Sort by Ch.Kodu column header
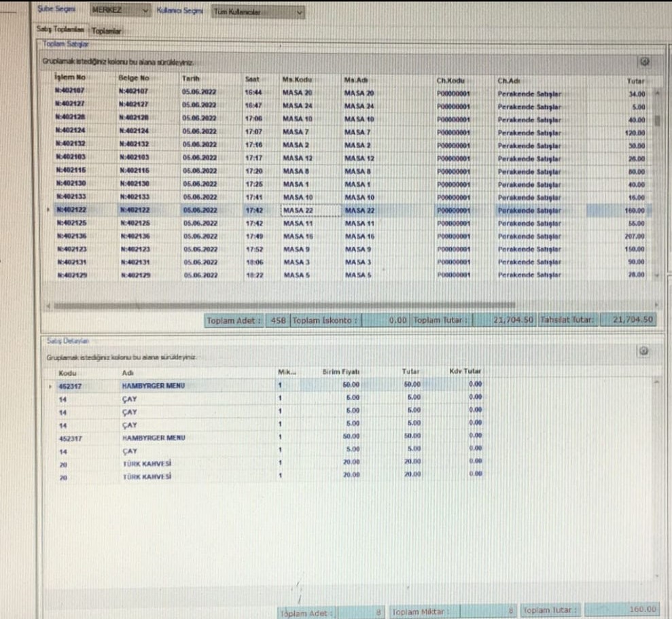The height and width of the screenshot is (619, 672). click(450, 81)
